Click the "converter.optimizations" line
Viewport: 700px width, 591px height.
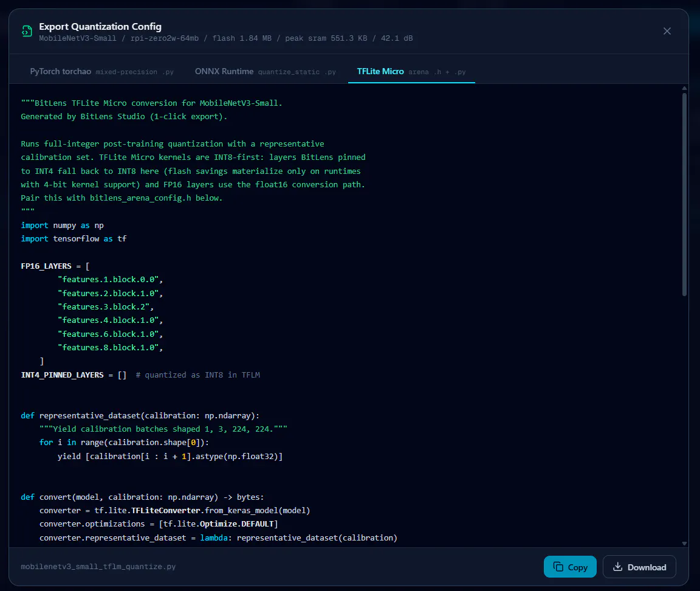(159, 524)
